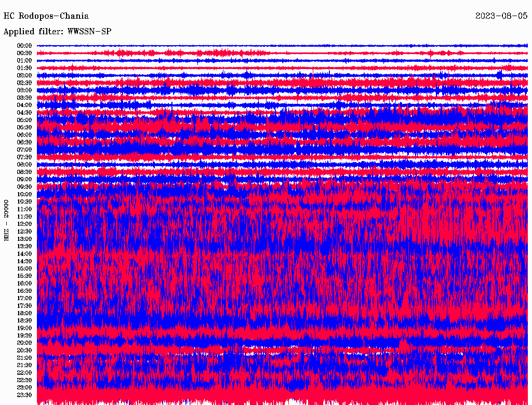Click the '02:00' time label
532x405 pixels.
coord(24,75)
